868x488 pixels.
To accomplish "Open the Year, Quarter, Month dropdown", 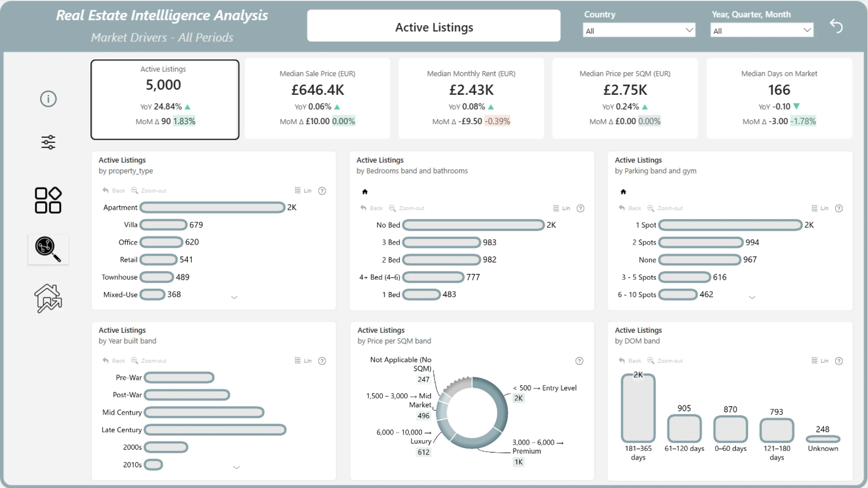I will (762, 31).
